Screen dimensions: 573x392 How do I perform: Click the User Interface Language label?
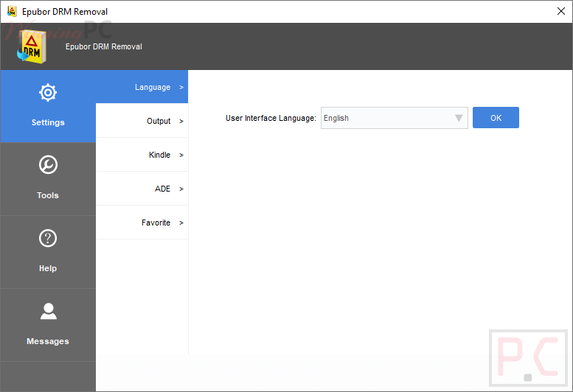coord(271,118)
